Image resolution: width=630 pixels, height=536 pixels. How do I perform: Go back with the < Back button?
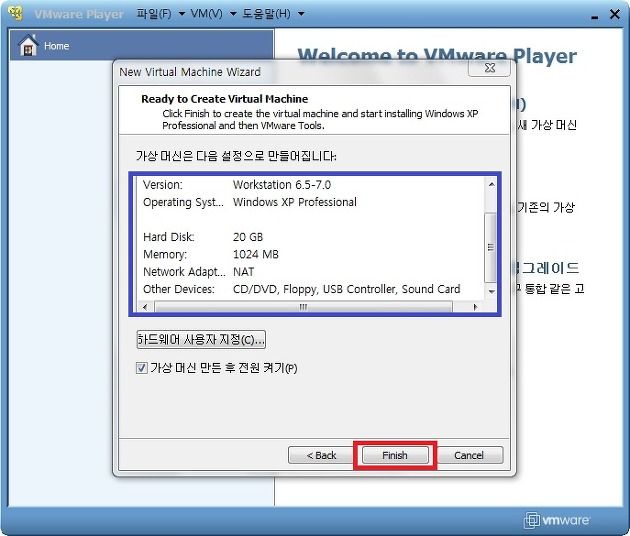click(x=321, y=455)
